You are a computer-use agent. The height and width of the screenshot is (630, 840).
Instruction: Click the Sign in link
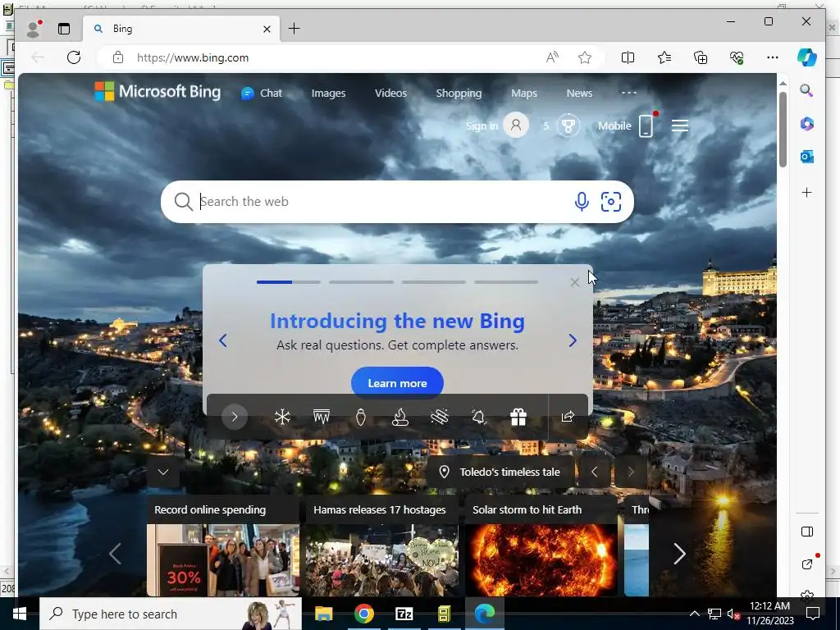(x=482, y=126)
